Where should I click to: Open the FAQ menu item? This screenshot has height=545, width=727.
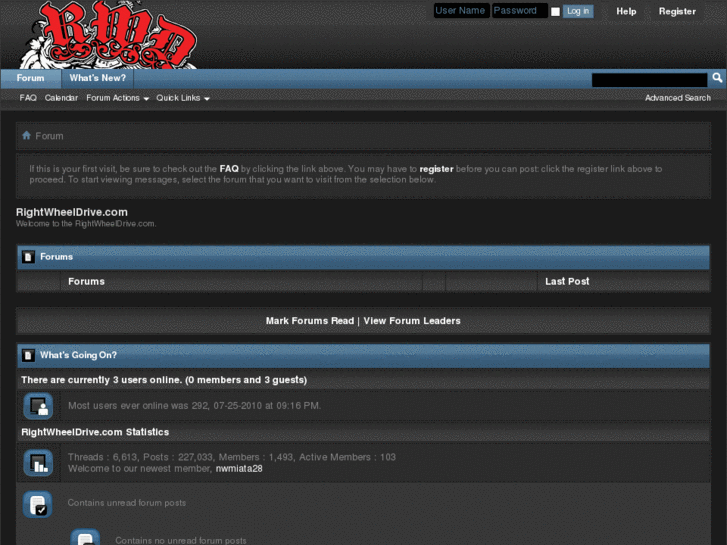click(28, 98)
